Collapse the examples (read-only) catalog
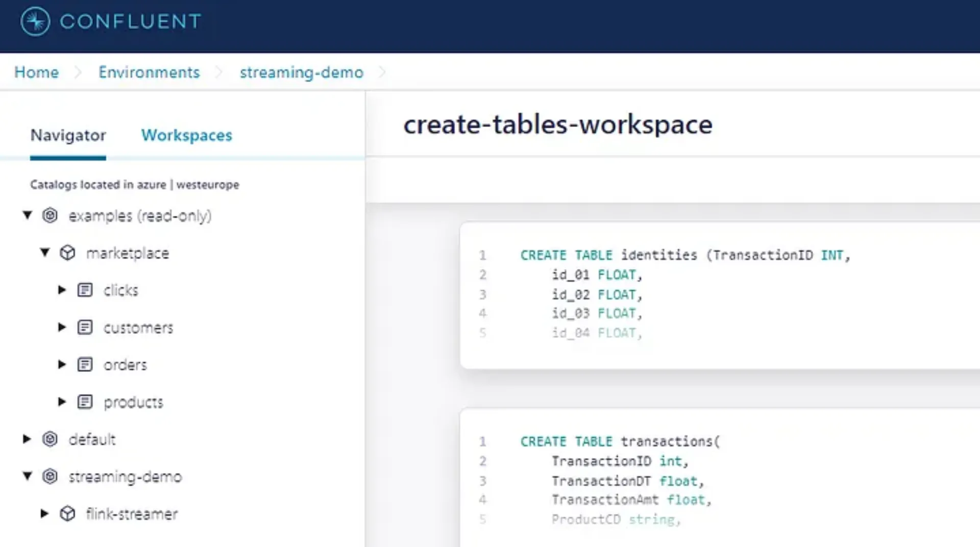Image resolution: width=980 pixels, height=547 pixels. coord(27,215)
